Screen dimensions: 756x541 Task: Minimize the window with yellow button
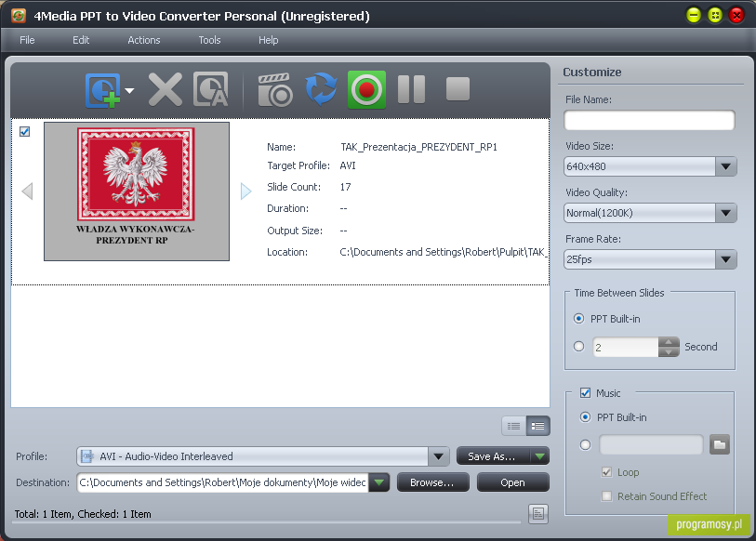pyautogui.click(x=694, y=16)
